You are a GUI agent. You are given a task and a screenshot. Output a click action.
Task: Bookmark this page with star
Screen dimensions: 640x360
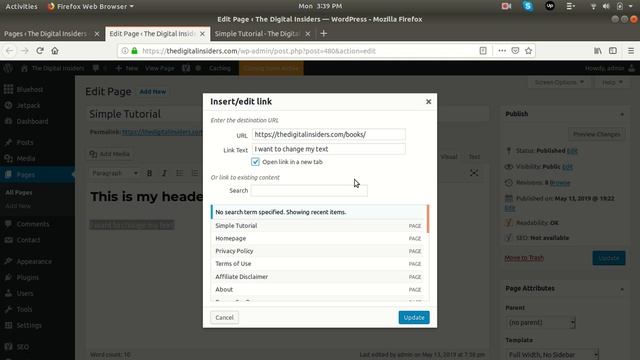(529, 51)
